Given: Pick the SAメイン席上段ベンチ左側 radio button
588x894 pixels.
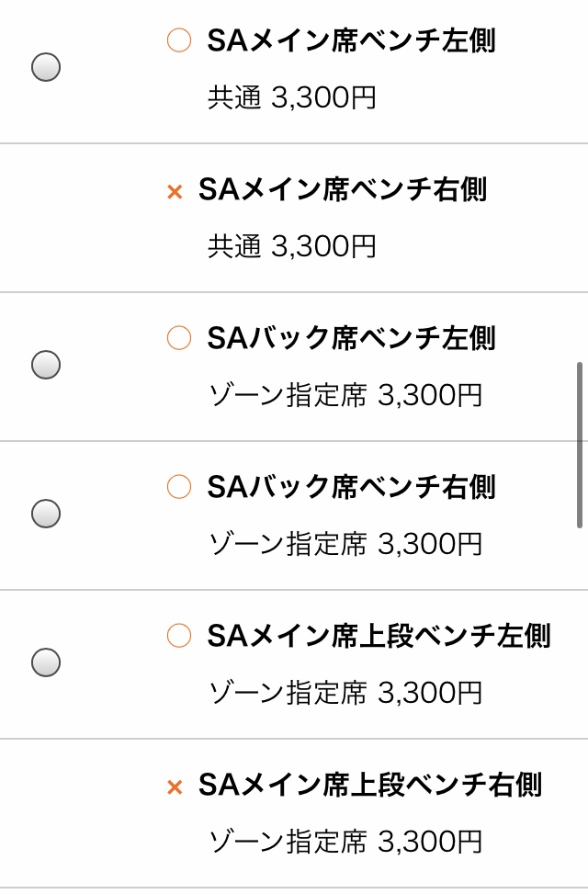Looking at the screenshot, I should [46, 662].
